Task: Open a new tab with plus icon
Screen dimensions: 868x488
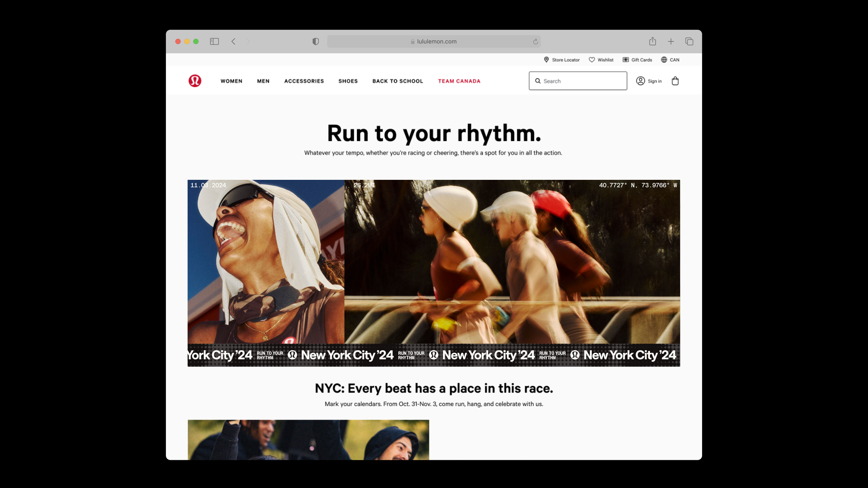Action: (x=671, y=42)
